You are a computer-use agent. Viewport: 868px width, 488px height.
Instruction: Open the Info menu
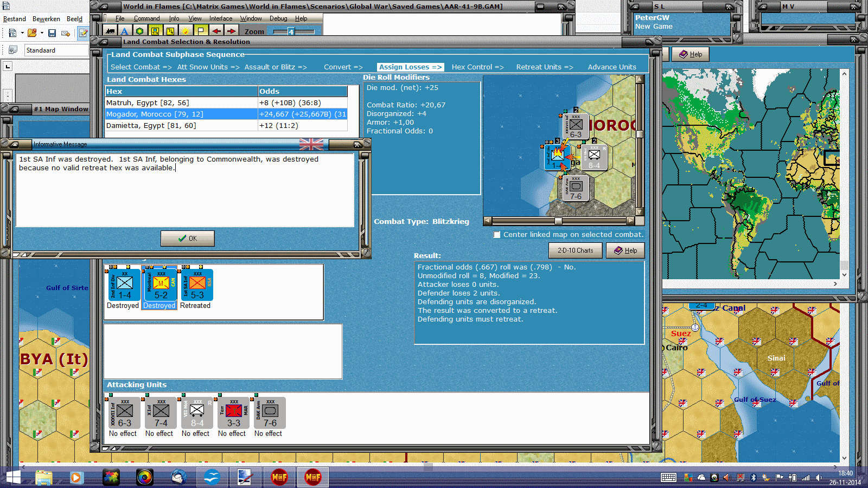pos(174,18)
